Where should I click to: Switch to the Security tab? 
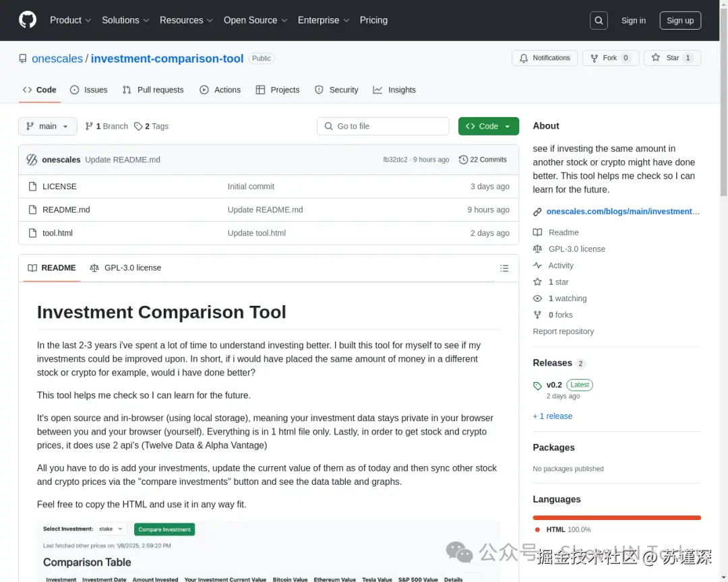click(x=336, y=90)
